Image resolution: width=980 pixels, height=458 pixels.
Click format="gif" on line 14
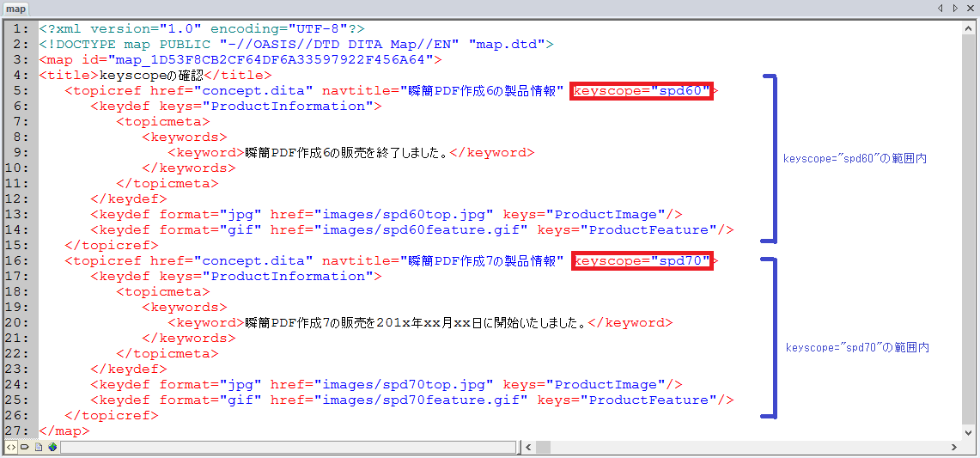pyautogui.click(x=210, y=230)
